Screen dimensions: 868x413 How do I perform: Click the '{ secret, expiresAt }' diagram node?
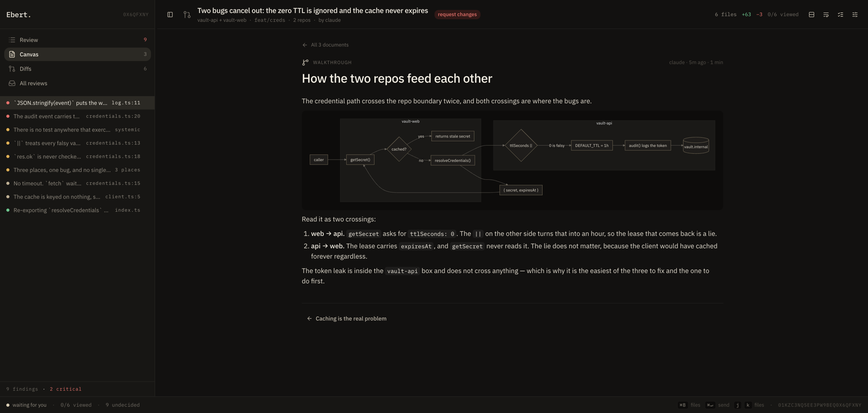[x=521, y=190]
